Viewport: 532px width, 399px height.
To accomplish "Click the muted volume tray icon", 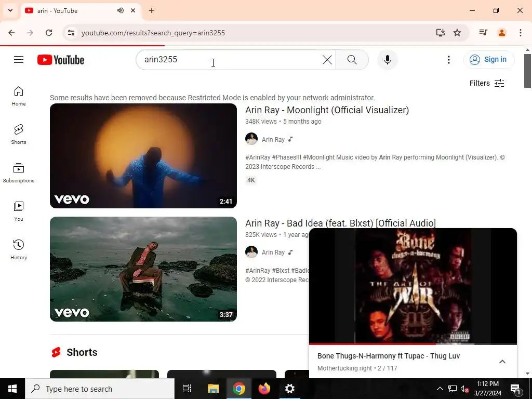I will tap(464, 389).
